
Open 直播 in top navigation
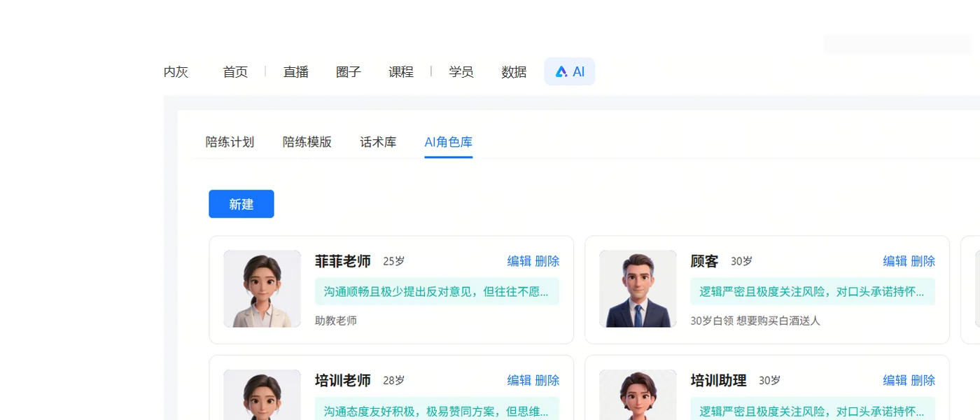coord(295,71)
